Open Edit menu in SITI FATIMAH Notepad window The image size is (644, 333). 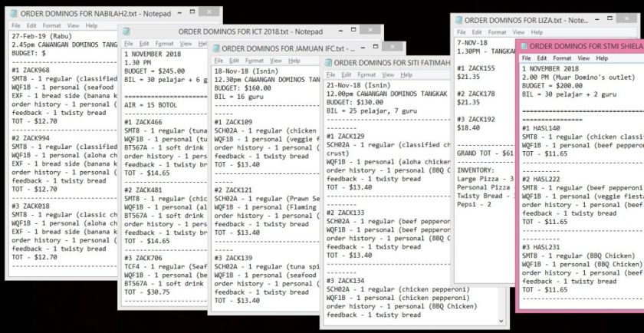347,75
